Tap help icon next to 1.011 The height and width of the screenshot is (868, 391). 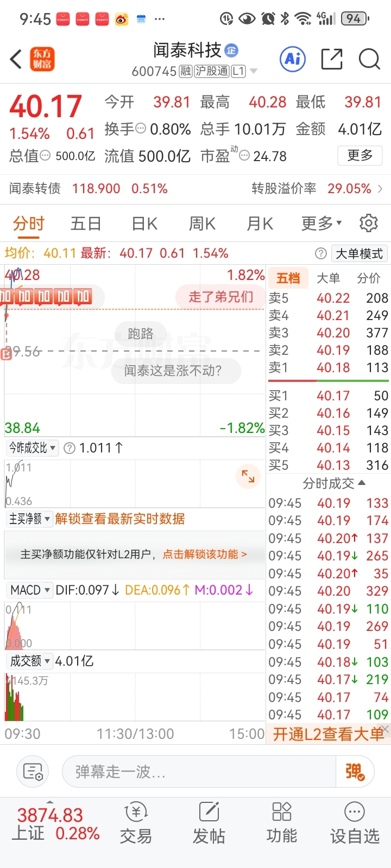point(70,448)
